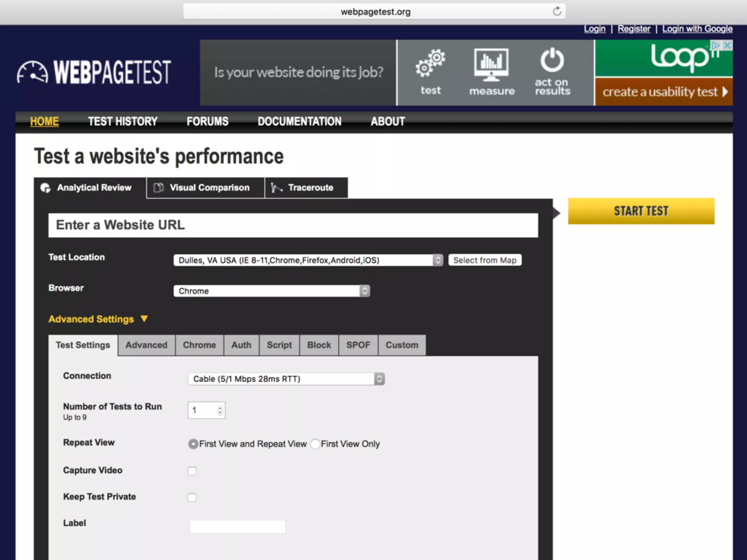Image resolution: width=747 pixels, height=560 pixels.
Task: Reload the page using the refresh icon
Action: click(x=557, y=11)
